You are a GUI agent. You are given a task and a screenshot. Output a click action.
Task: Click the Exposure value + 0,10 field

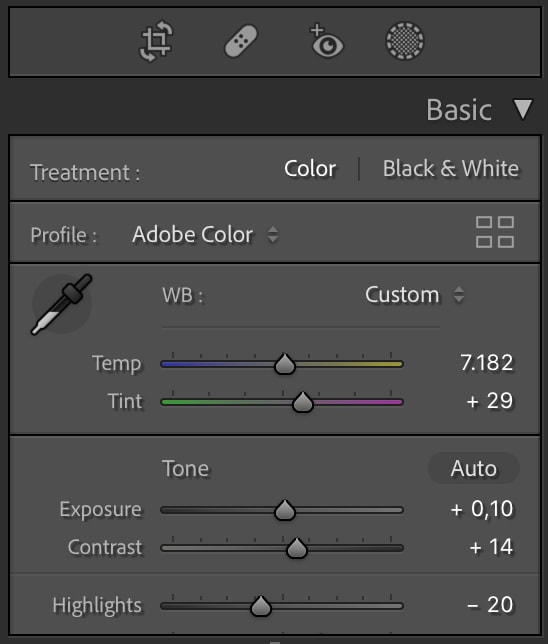pyautogui.click(x=482, y=509)
